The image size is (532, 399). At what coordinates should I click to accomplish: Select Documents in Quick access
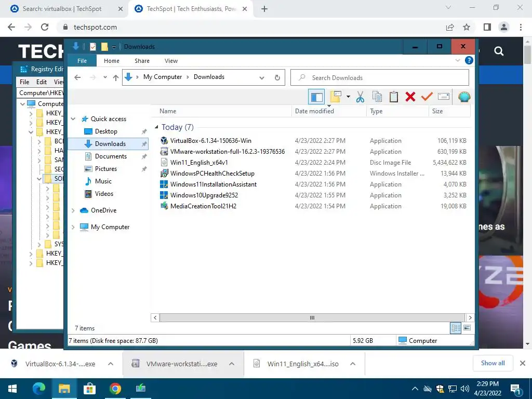click(111, 156)
